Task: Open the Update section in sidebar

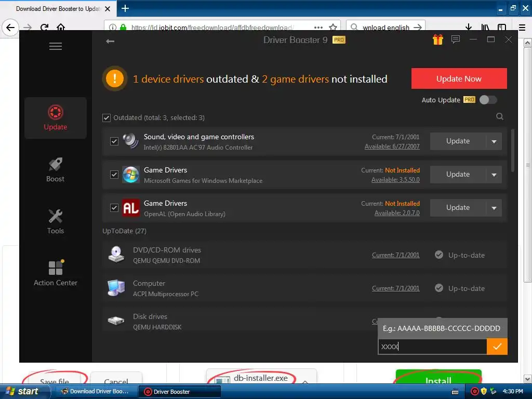Action: pyautogui.click(x=55, y=118)
